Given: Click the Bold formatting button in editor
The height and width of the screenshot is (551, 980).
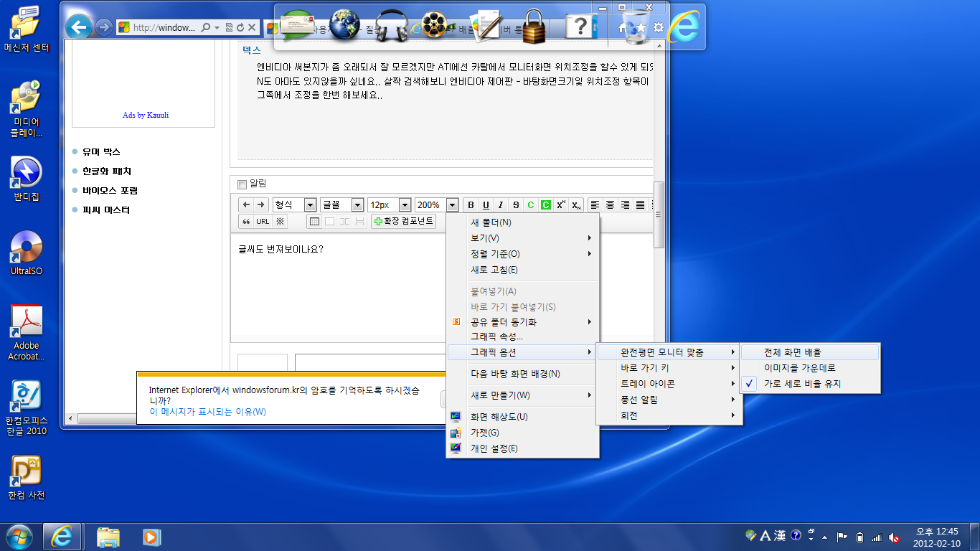Looking at the screenshot, I should 471,205.
